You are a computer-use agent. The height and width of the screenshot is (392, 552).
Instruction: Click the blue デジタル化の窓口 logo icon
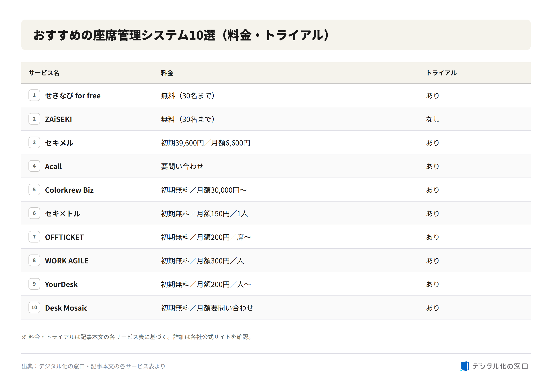(x=465, y=366)
